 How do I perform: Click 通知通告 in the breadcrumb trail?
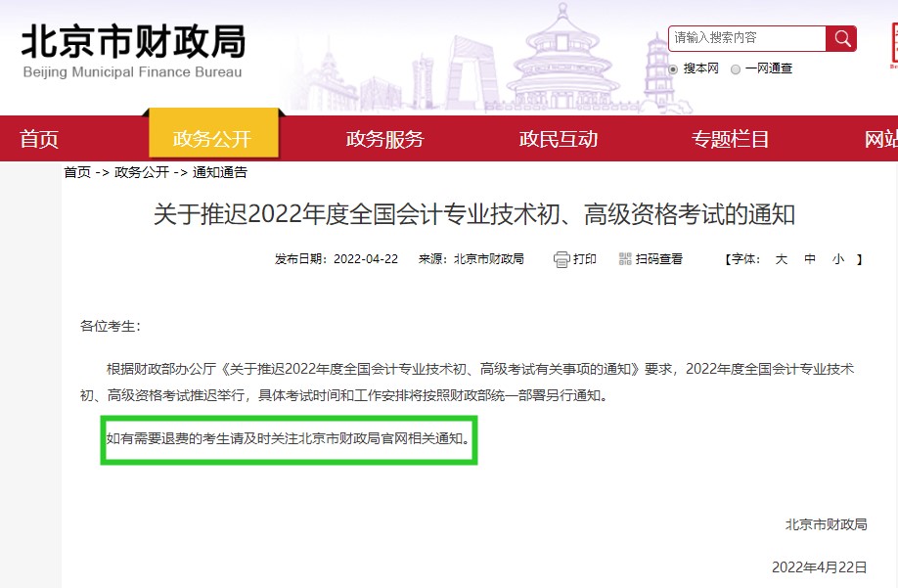point(221,174)
